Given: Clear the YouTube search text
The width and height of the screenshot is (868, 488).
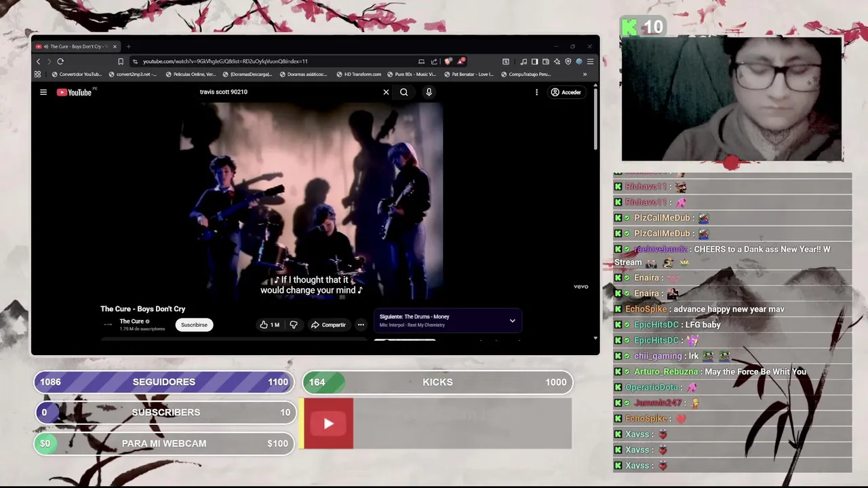Looking at the screenshot, I should tap(386, 92).
